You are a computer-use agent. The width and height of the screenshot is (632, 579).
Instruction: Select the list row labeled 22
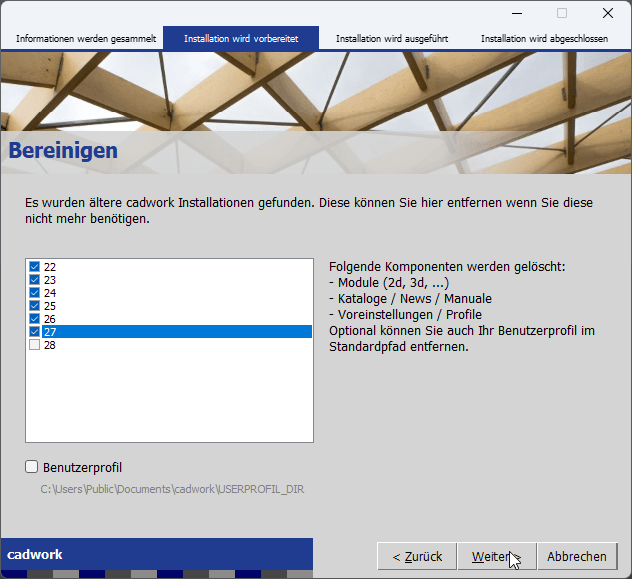(x=177, y=267)
